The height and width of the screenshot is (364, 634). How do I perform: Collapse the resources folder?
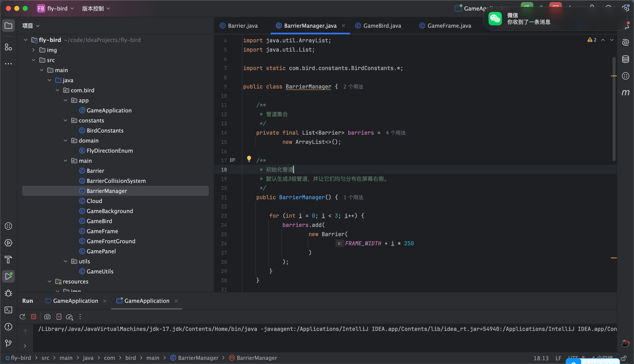click(49, 282)
